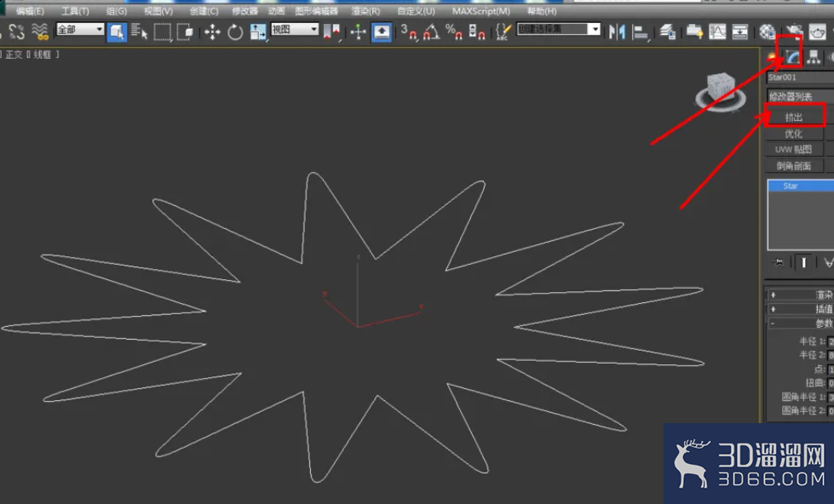The width and height of the screenshot is (834, 504).
Task: Apply the 挤出 modifier button
Action: (794, 117)
